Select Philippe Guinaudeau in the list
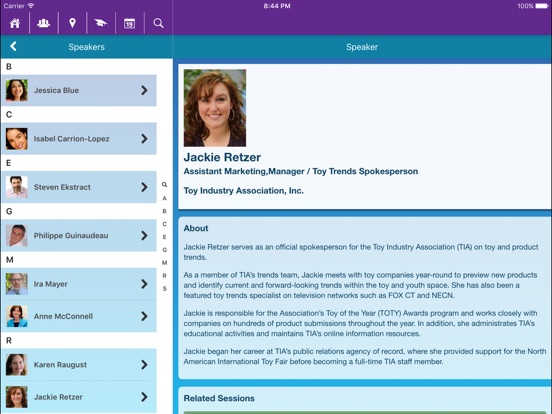 79,236
